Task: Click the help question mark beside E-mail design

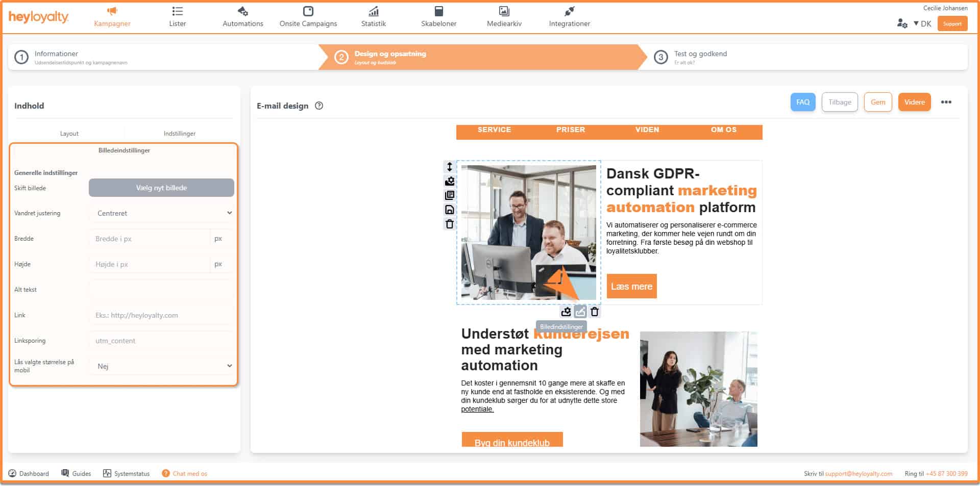Action: click(319, 106)
